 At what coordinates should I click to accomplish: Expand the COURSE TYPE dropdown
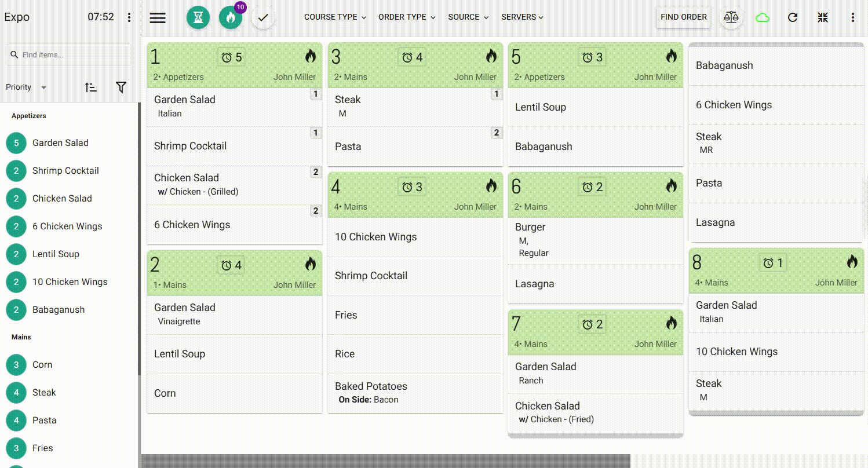(335, 17)
